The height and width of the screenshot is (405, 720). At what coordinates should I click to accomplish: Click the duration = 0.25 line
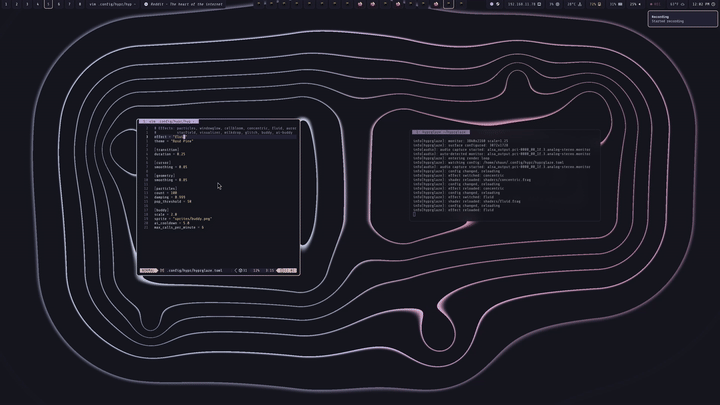(x=170, y=154)
